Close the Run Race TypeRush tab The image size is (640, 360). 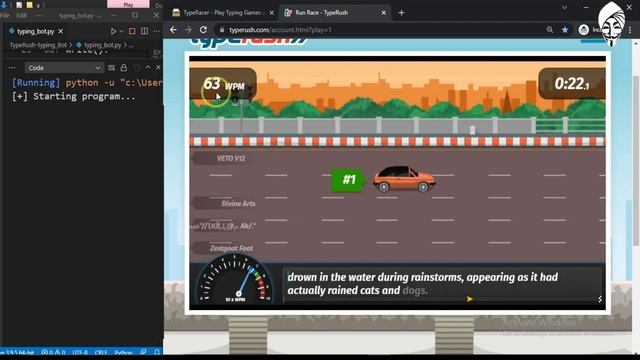pos(384,13)
